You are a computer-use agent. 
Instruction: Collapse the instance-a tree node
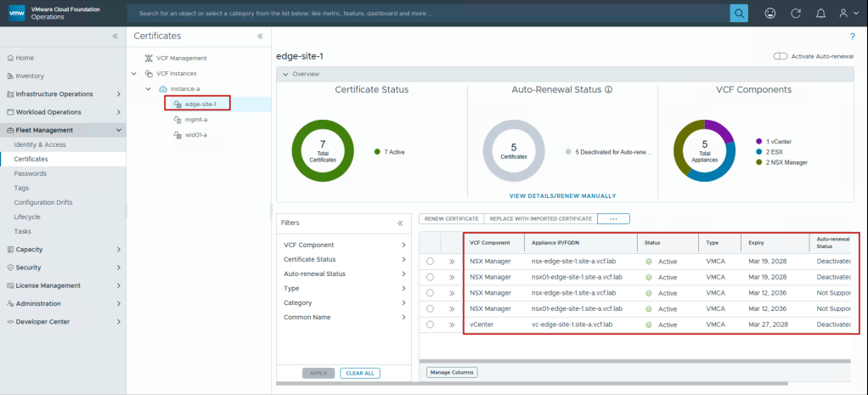[149, 88]
